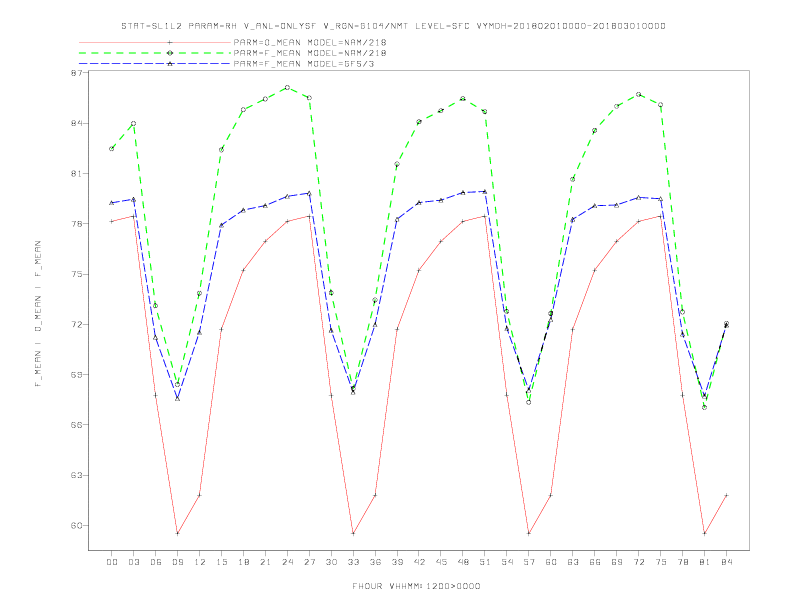Click x-axis forecast hour label 78
Viewport: 792px width, 612px height.
[x=682, y=562]
